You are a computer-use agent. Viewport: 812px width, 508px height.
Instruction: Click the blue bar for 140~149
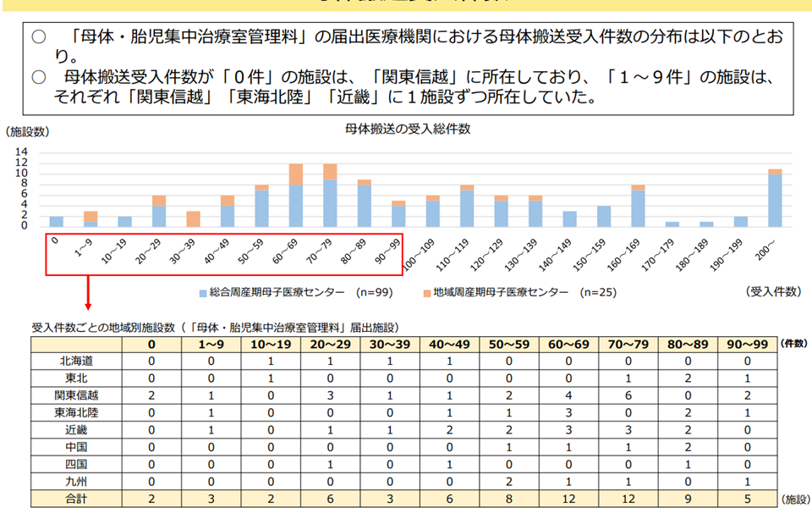569,218
